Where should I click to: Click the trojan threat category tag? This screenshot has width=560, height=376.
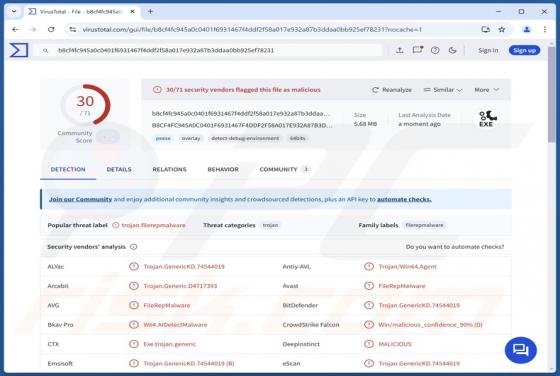click(270, 225)
